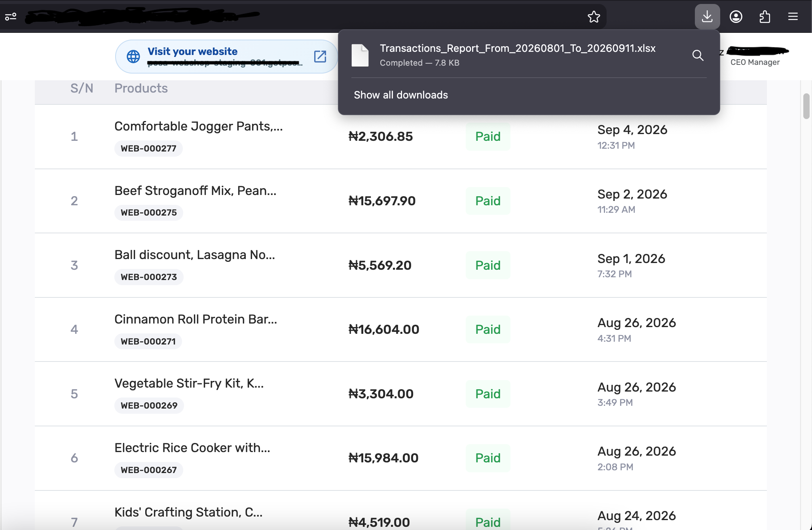Open order WEB-000275 badge

[149, 212]
